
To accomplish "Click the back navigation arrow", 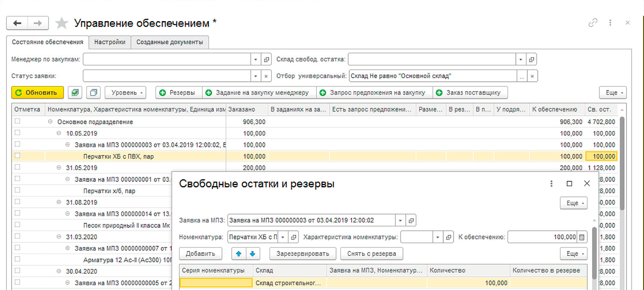I will (x=17, y=23).
